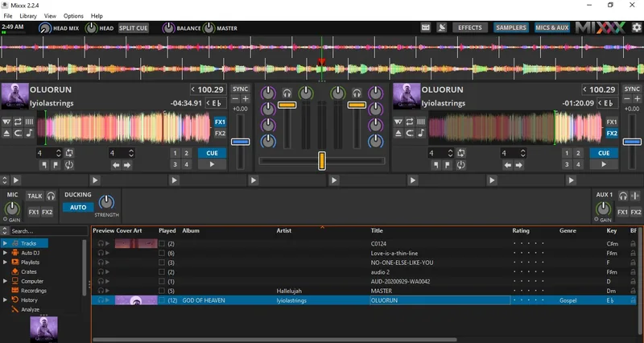Enable FX1 on left deck
Screen dimensions: 644x343
[220, 122]
